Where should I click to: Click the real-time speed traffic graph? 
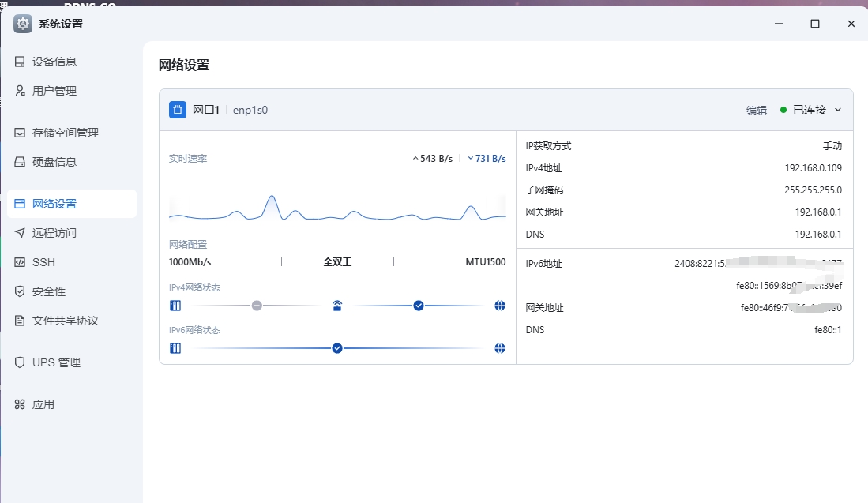[x=337, y=208]
